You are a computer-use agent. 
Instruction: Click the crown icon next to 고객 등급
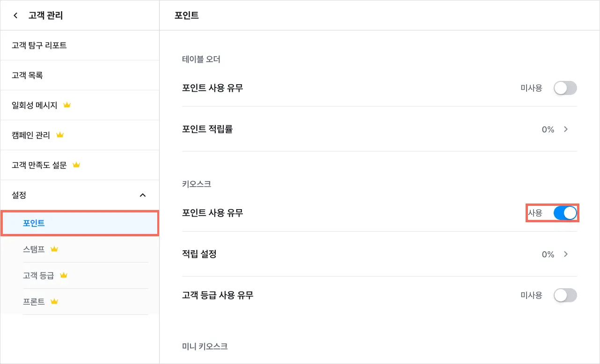(64, 276)
